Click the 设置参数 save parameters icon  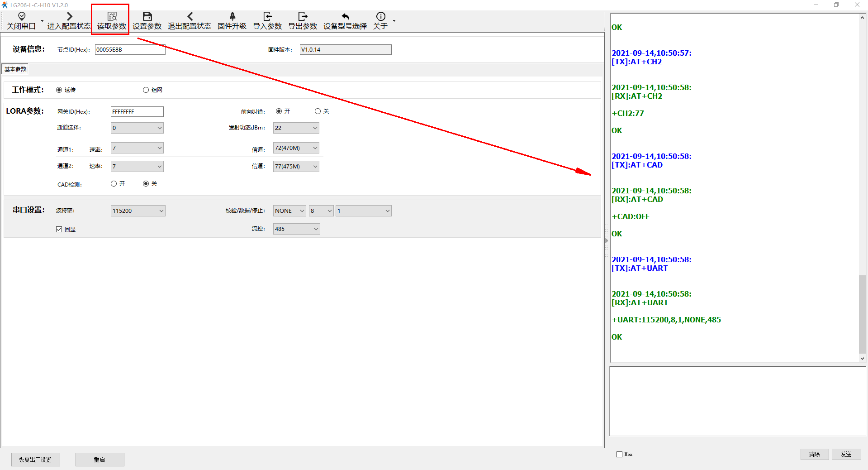(x=147, y=17)
